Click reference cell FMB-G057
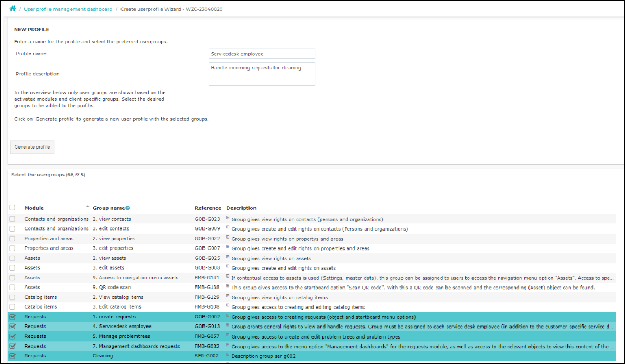Image resolution: width=625 pixels, height=364 pixels. point(207,336)
